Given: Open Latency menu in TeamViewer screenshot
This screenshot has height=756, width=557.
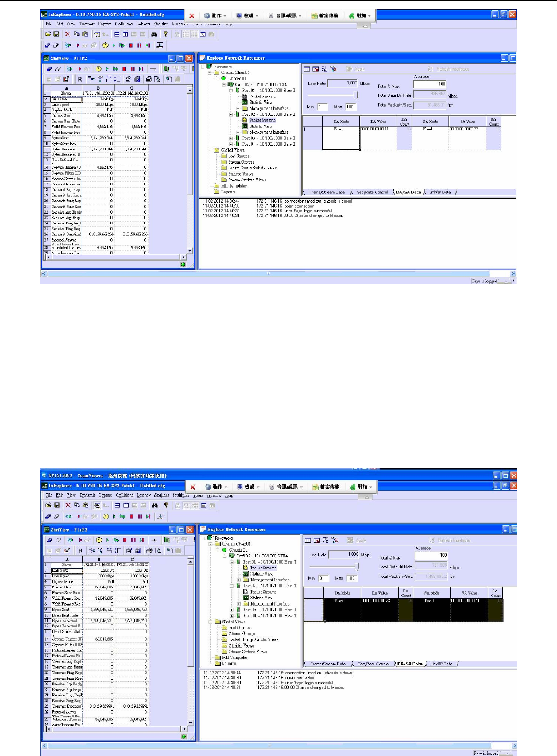Looking at the screenshot, I should (144, 495).
